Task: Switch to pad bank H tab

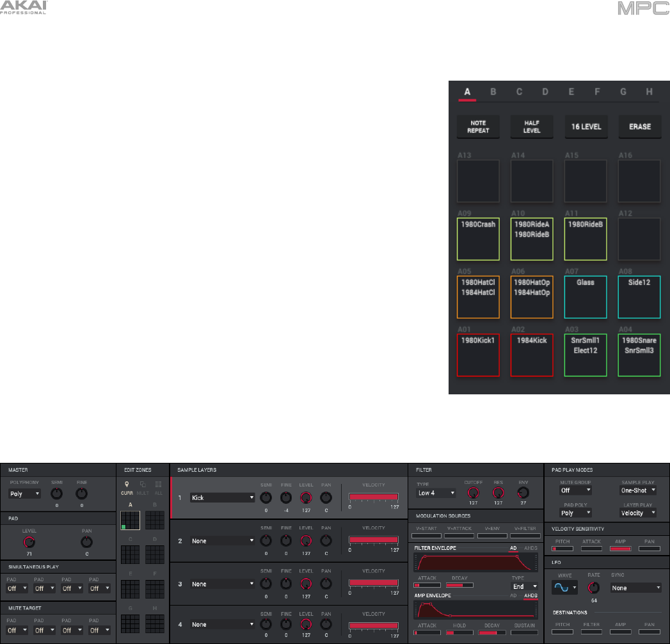Action: (x=650, y=92)
